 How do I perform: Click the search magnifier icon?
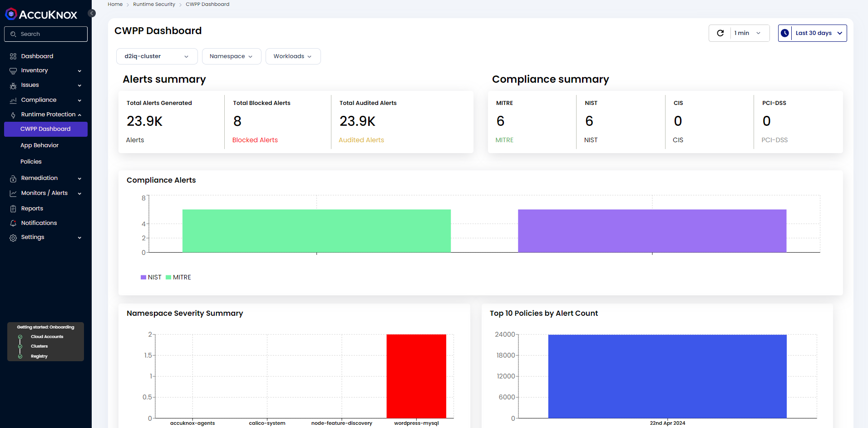[x=13, y=34]
